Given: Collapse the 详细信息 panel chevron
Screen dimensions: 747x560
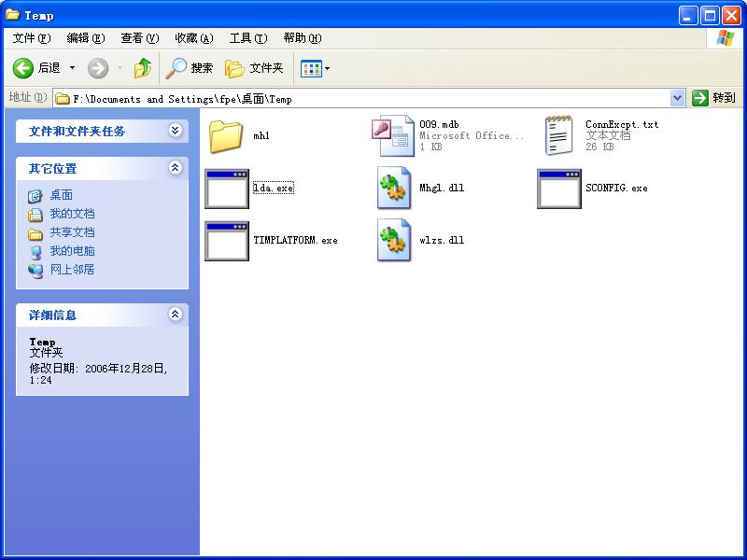Looking at the screenshot, I should (x=175, y=314).
